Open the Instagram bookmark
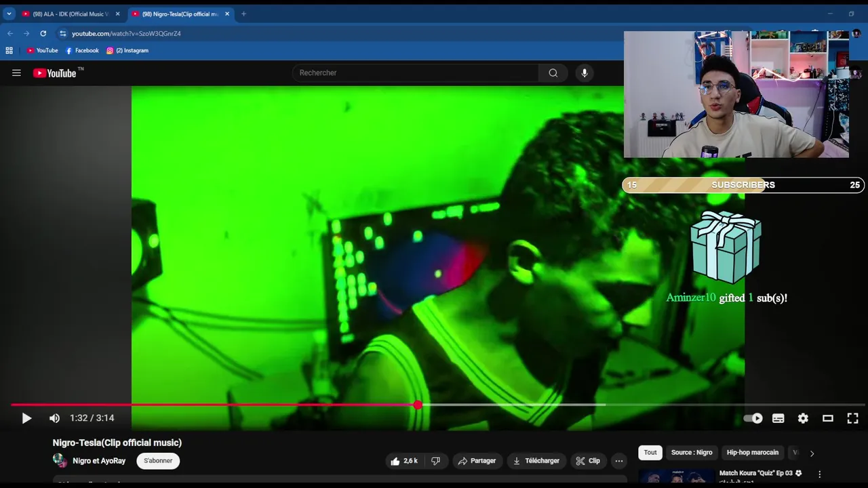This screenshot has width=868, height=488. pyautogui.click(x=127, y=51)
